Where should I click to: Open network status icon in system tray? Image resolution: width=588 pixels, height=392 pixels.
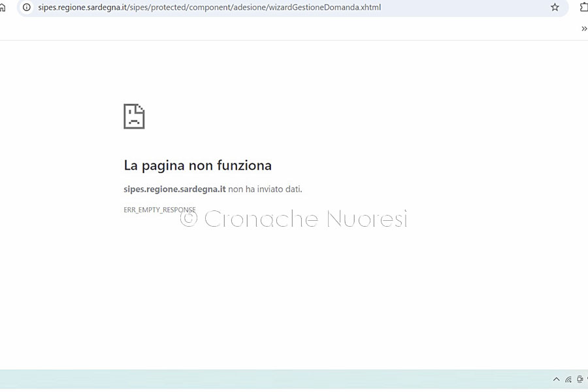(568, 380)
